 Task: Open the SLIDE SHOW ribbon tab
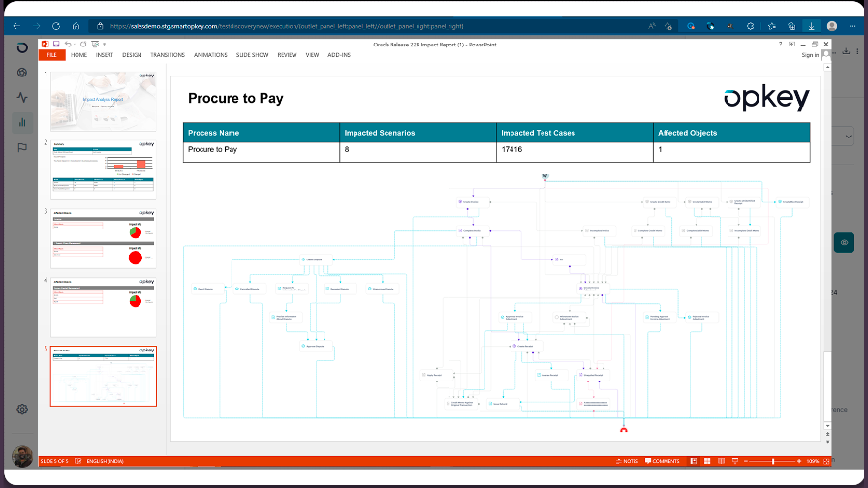click(x=253, y=55)
